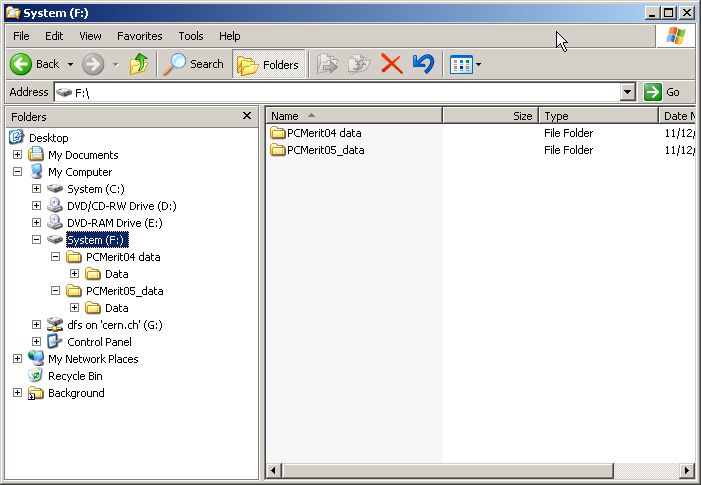
Task: Open the Favorites menu
Action: [139, 36]
